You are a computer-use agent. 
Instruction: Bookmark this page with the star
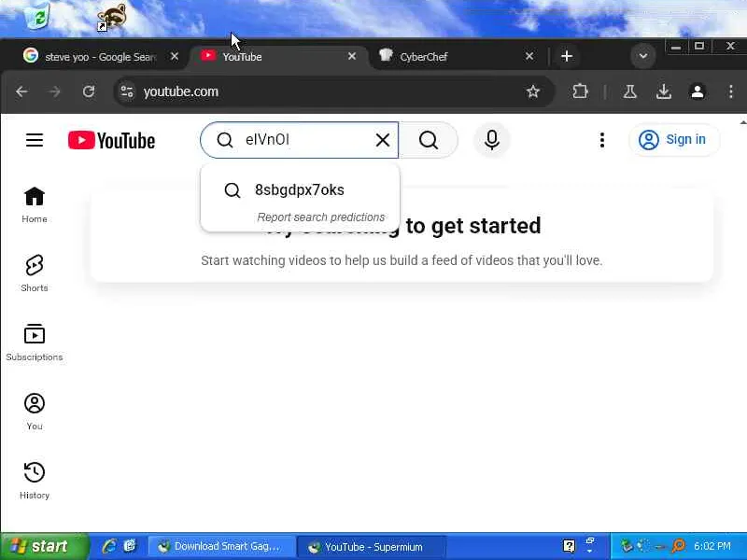click(x=532, y=91)
